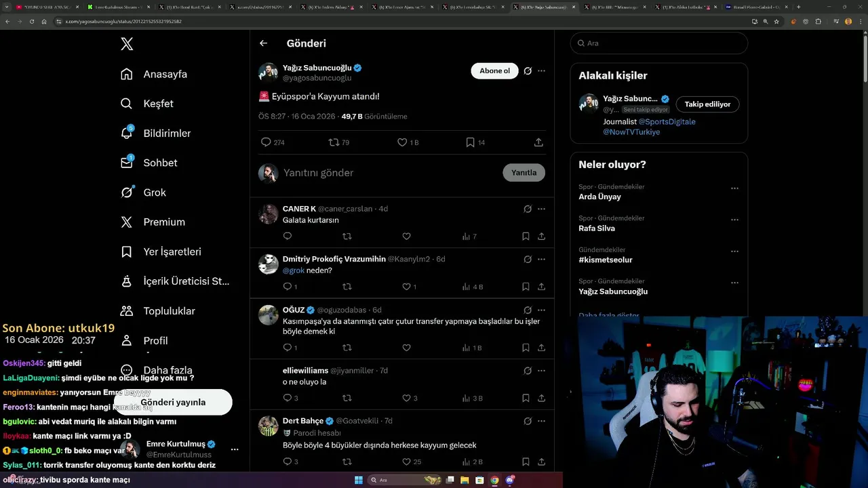Open options for #kismetseolur trend

coord(734,251)
